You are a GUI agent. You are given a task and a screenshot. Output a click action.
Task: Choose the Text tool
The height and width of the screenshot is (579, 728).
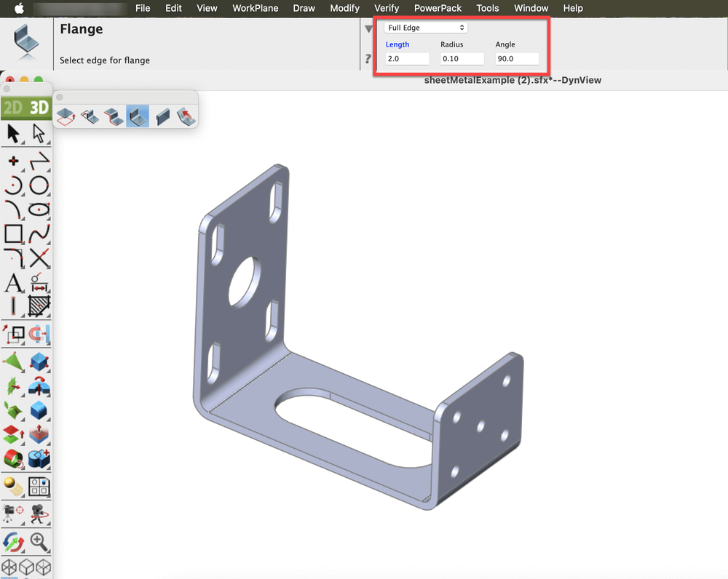pyautogui.click(x=13, y=283)
